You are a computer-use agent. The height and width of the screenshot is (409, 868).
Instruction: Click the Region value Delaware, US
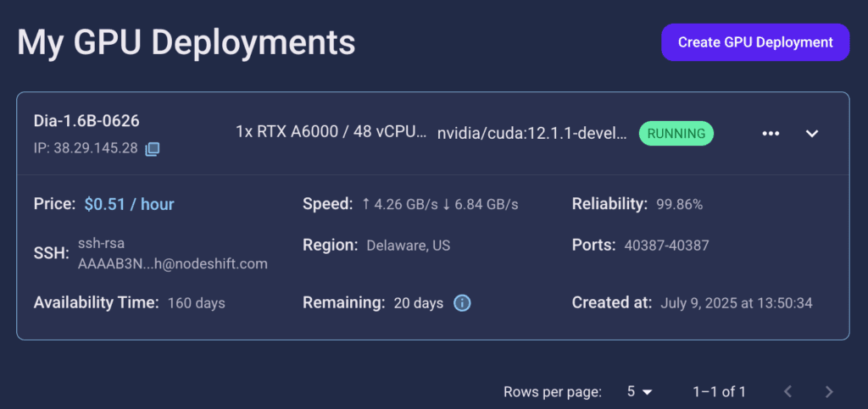click(408, 246)
